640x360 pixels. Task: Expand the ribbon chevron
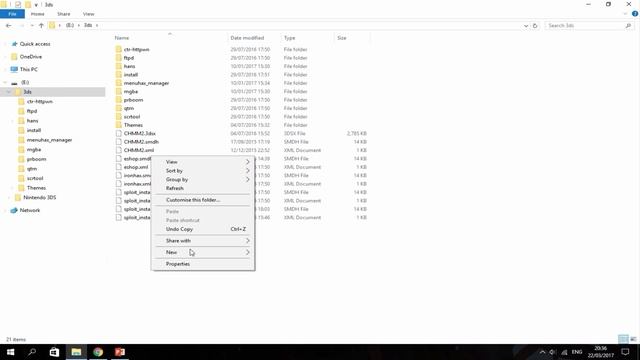[x=625, y=14]
